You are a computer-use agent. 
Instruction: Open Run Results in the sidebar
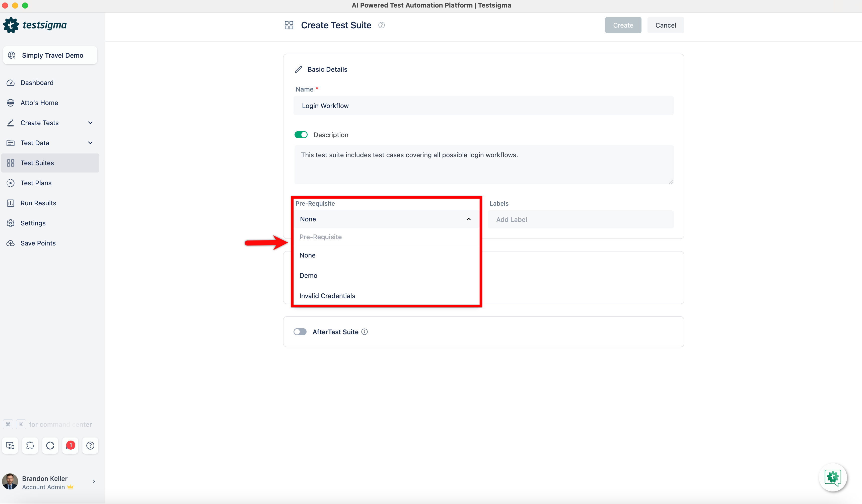38,203
